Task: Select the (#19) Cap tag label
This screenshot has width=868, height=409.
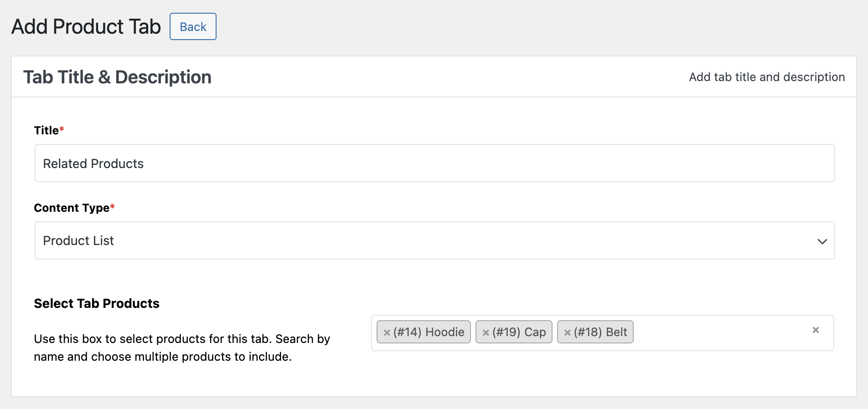Action: (x=519, y=332)
